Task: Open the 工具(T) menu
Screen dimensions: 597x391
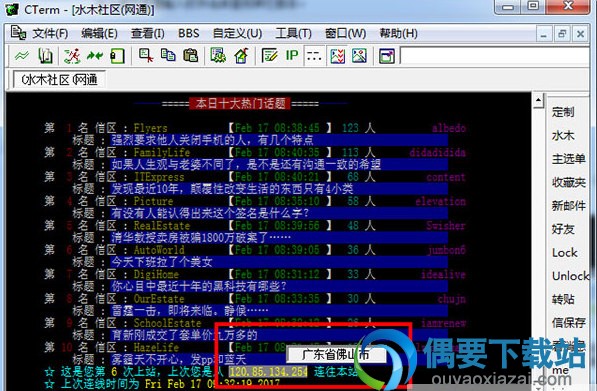Action: [293, 34]
